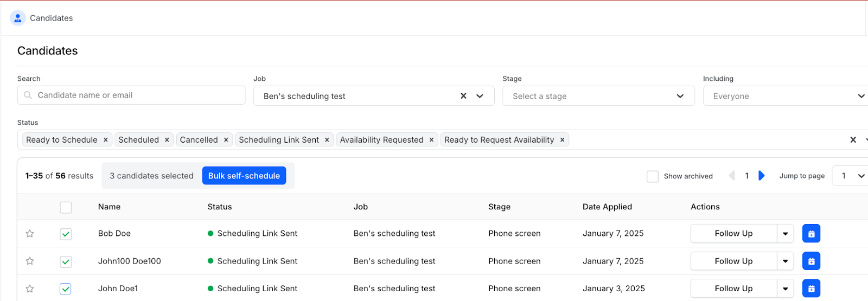868x301 pixels.
Task: Click Follow Up for John Doe1
Action: [x=733, y=289]
